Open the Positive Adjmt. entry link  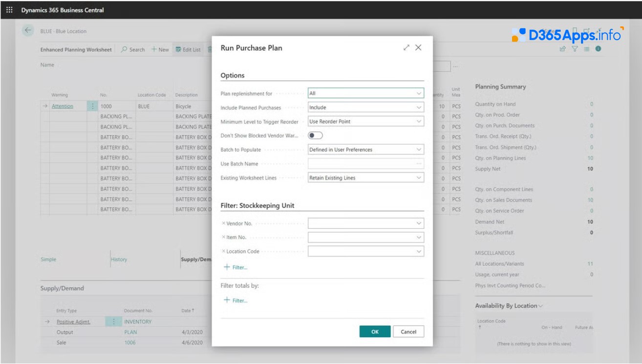pos(73,321)
